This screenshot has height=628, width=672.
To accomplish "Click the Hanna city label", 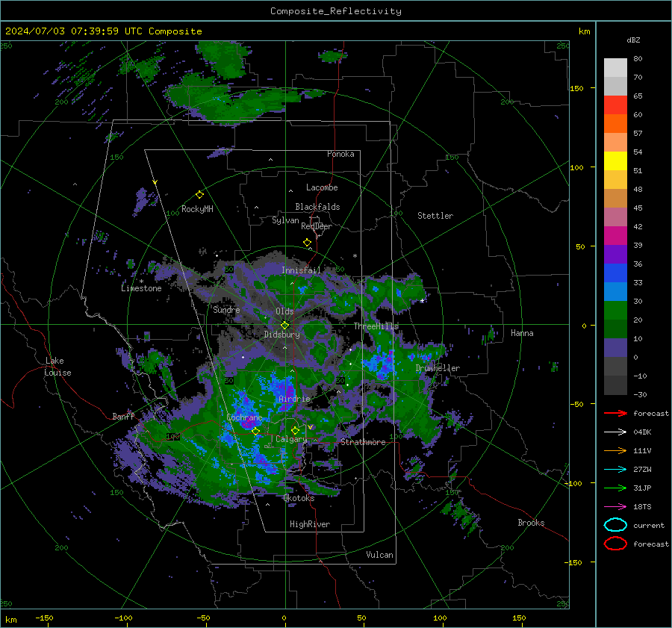I will click(x=522, y=333).
